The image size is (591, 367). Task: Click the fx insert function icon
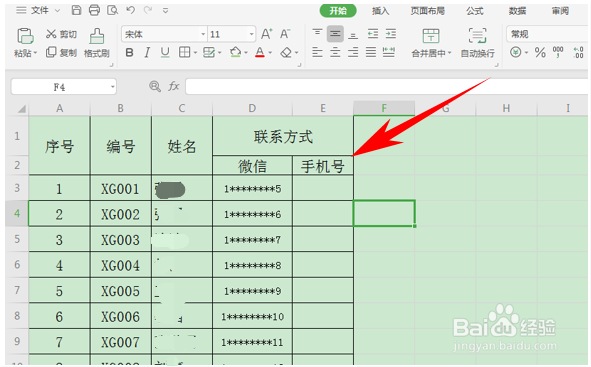(173, 86)
